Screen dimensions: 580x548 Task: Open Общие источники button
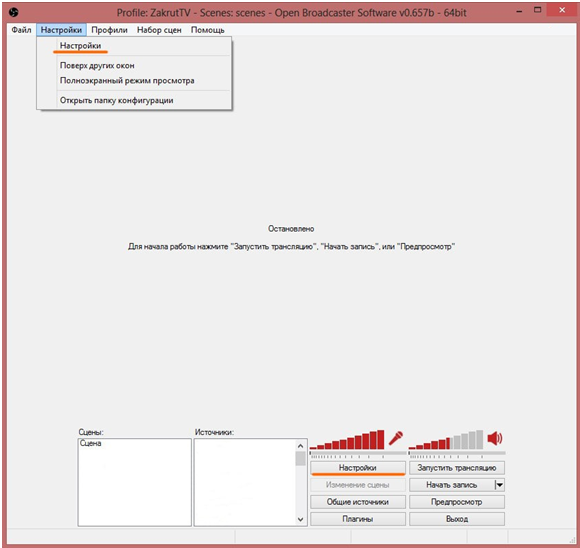(358, 502)
